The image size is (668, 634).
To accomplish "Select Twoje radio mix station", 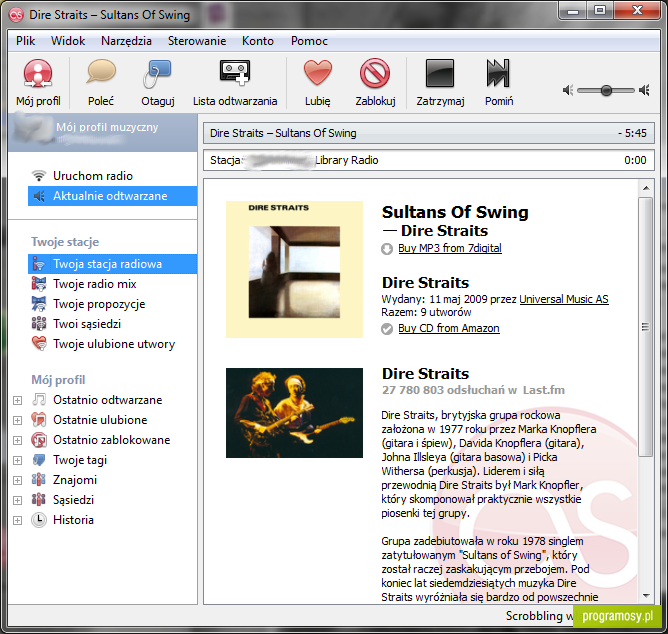I will coord(112,284).
